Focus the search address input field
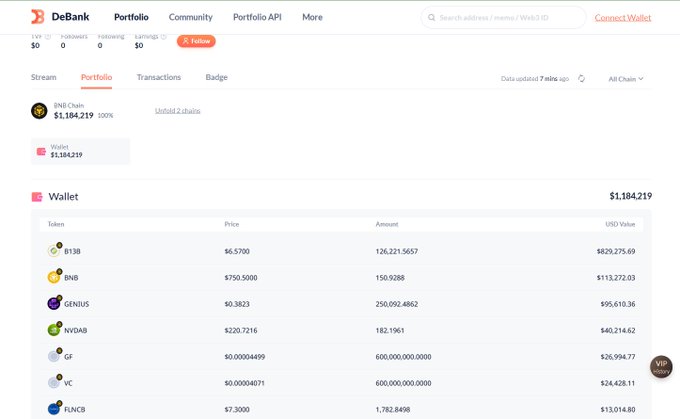Viewport: 680px width, 419px height. tap(503, 17)
